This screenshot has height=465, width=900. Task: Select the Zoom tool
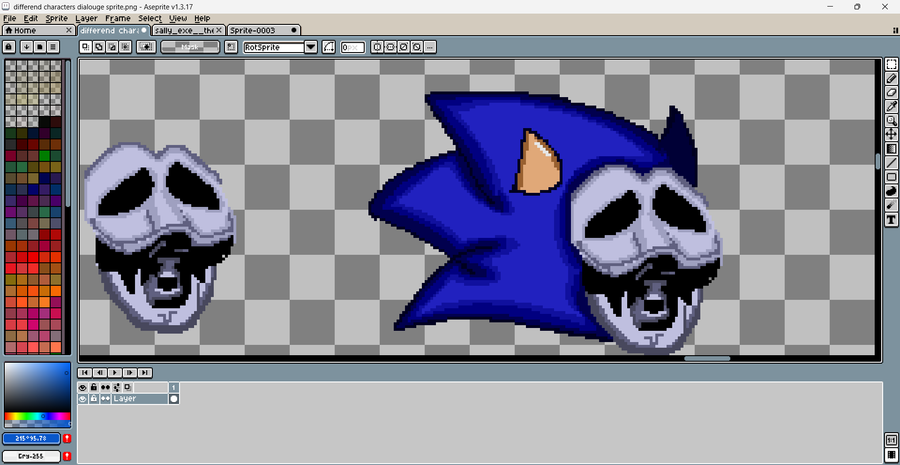pos(891,121)
